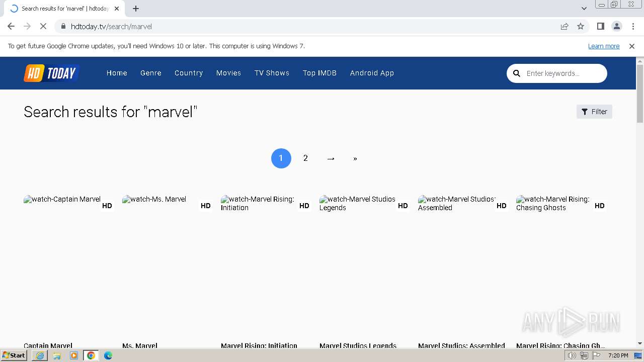Screen dimensions: 644x362
Task: Jump to the last page with double chevron
Action: (x=355, y=158)
